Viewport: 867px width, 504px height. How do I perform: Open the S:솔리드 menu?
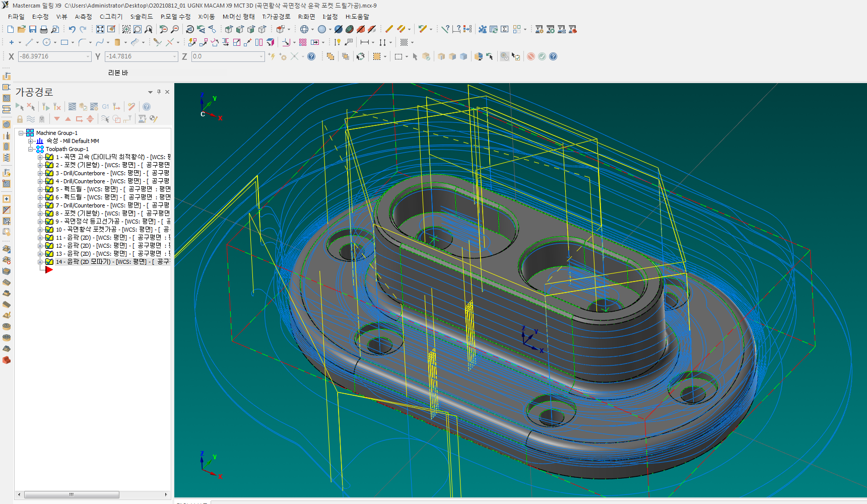click(142, 17)
